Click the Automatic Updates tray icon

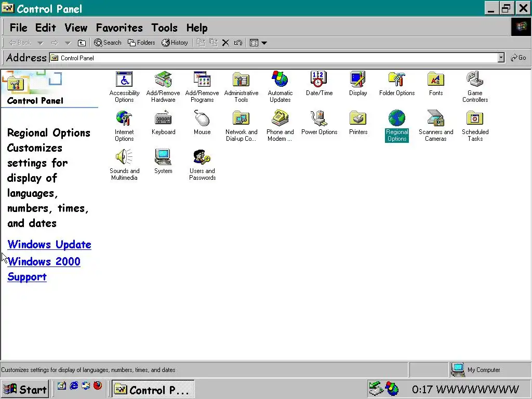point(392,389)
